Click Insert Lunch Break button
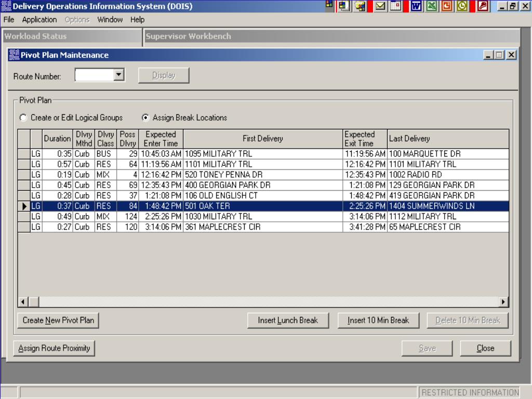The height and width of the screenshot is (399, 532). [x=288, y=320]
